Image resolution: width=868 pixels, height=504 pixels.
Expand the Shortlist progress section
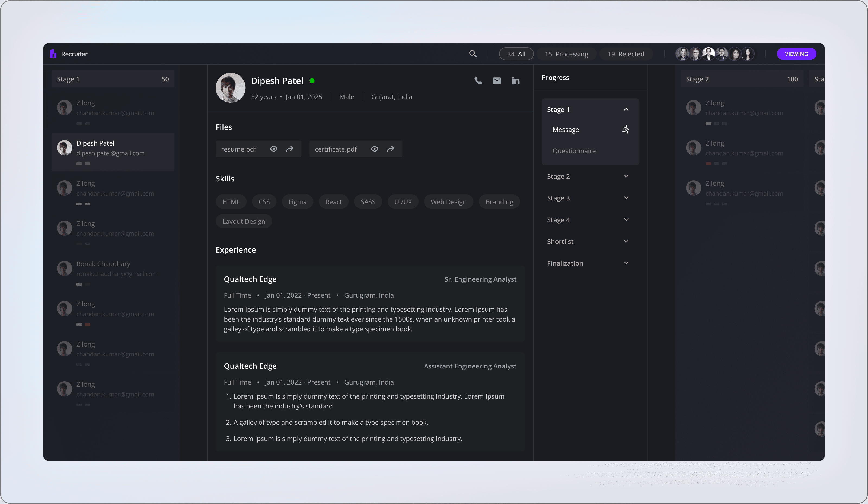(626, 241)
